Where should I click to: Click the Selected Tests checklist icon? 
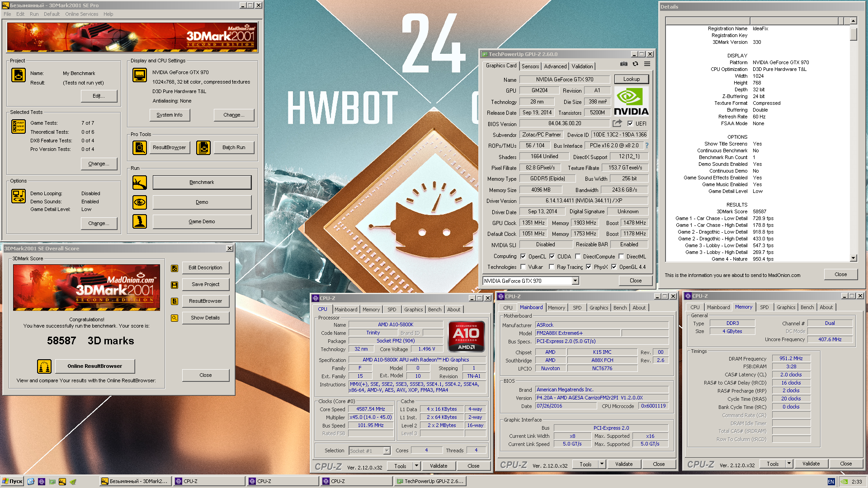[x=19, y=127]
